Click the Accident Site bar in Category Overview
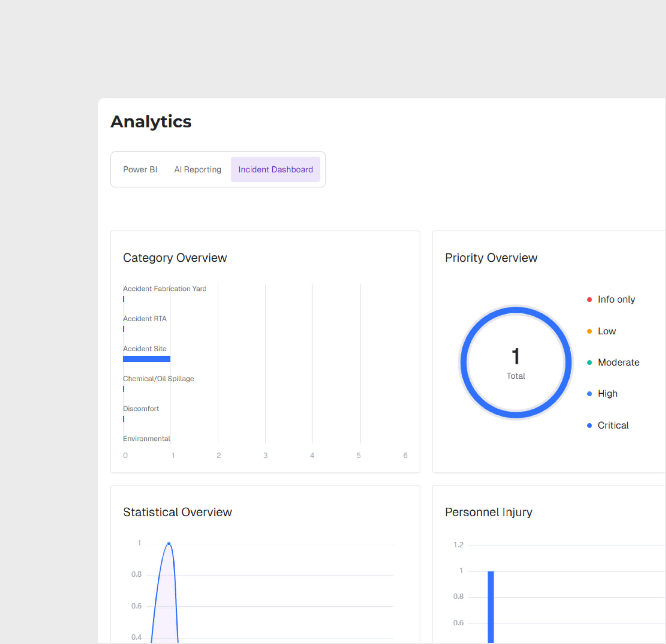 [147, 359]
